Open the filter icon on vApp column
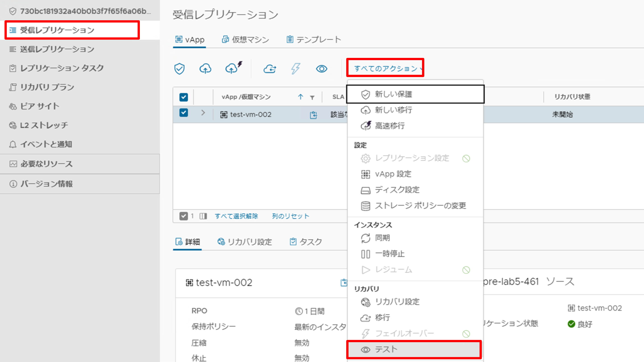Image resolution: width=644 pixels, height=362 pixels. [312, 97]
